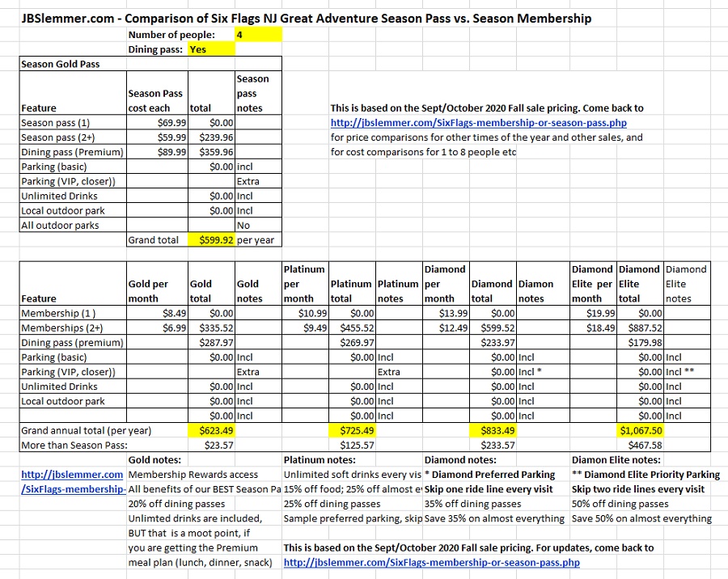The height and width of the screenshot is (579, 728).
Task: Open the jbslemmer.com membership link beside the Fall sale note
Action: click(478, 123)
